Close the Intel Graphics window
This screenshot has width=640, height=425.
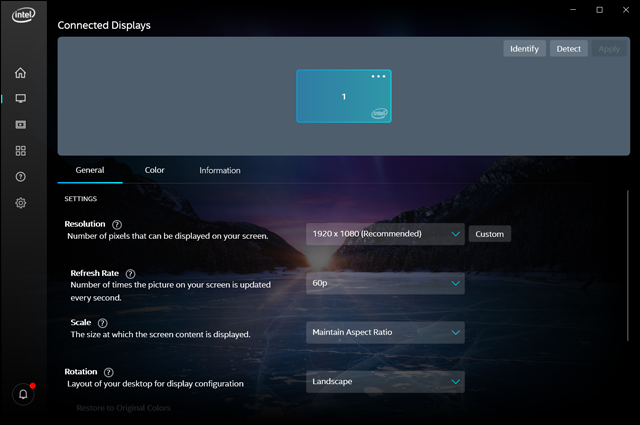pyautogui.click(x=626, y=9)
